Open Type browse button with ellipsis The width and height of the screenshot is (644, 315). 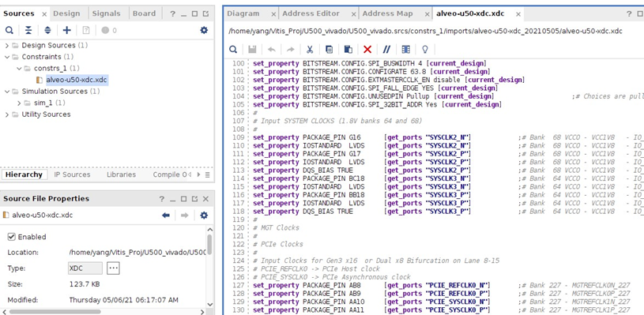[113, 268]
